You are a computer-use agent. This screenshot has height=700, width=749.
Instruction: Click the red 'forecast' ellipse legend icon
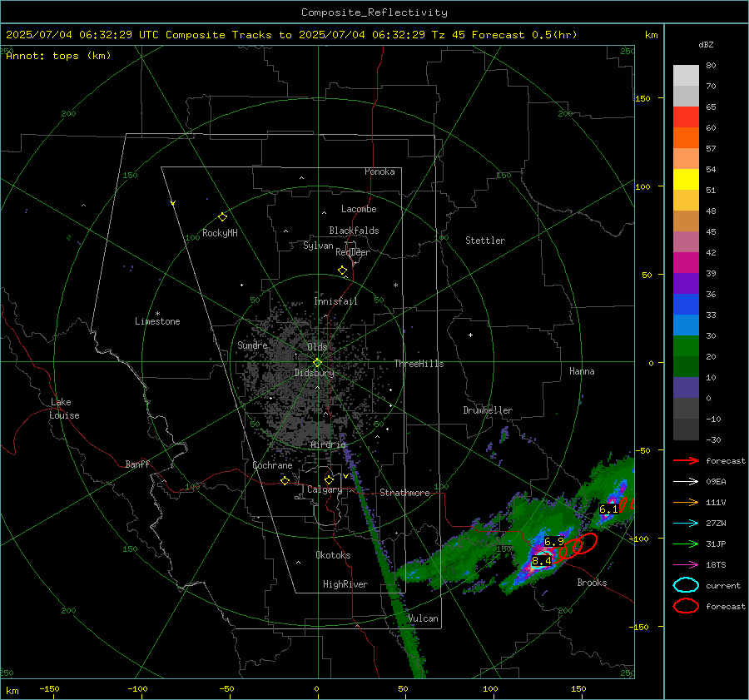(x=686, y=606)
